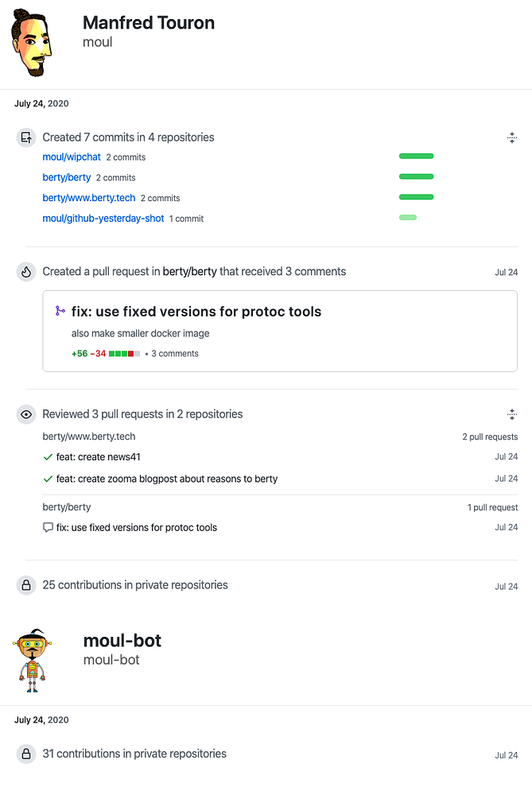Open 'fix: use fixed versions for protoc tools' title
Viewport: 532px width, 795px height.
pyautogui.click(x=196, y=312)
